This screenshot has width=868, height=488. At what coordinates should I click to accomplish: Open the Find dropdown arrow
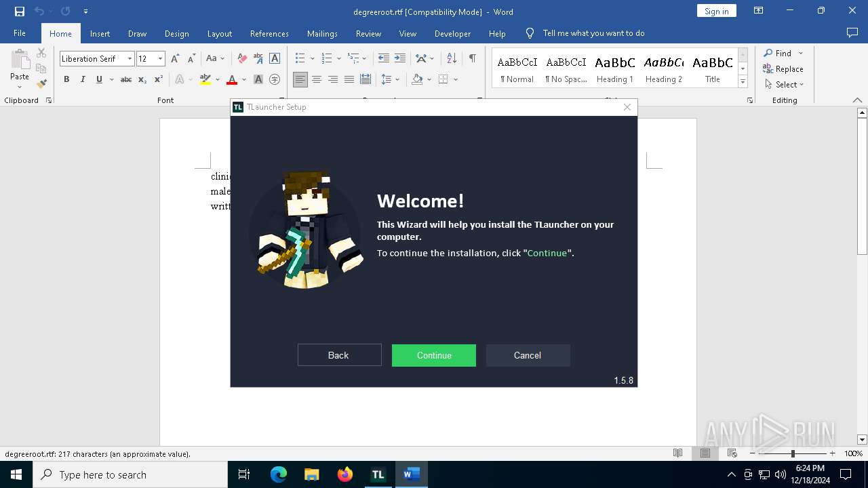click(x=801, y=53)
